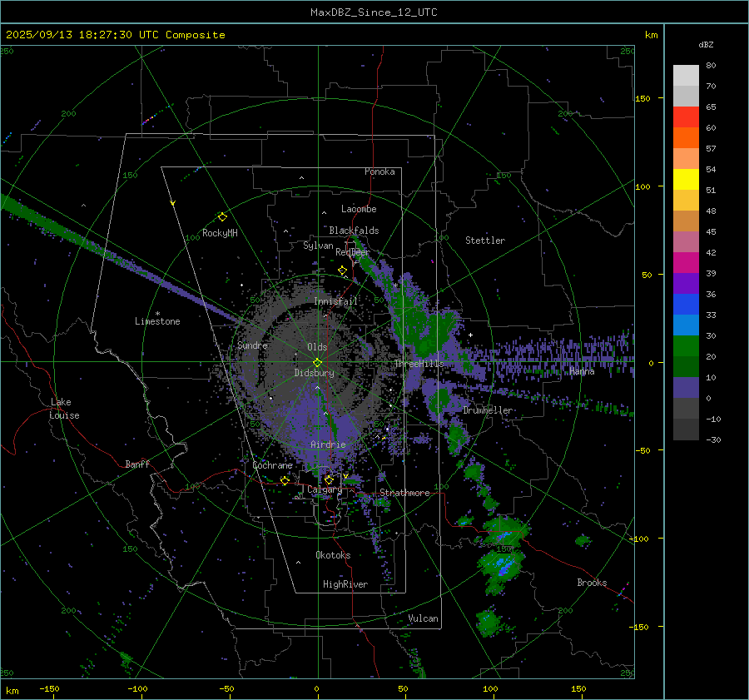Pick the royal blue 33-36 dBZ swatch

tap(686, 305)
